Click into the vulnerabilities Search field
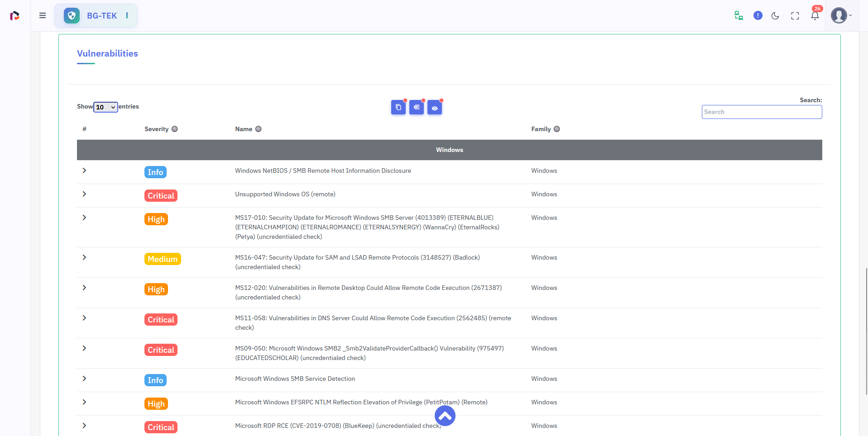868x436 pixels. pyautogui.click(x=761, y=112)
